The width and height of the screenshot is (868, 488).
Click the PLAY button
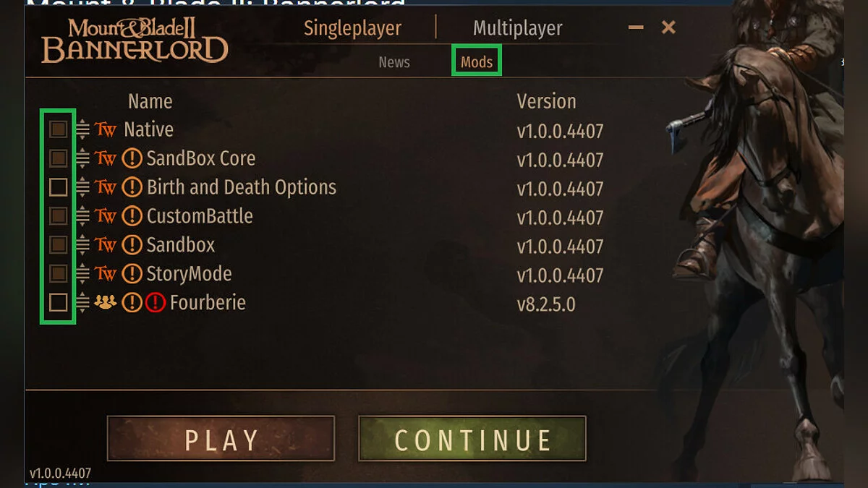[x=221, y=438]
